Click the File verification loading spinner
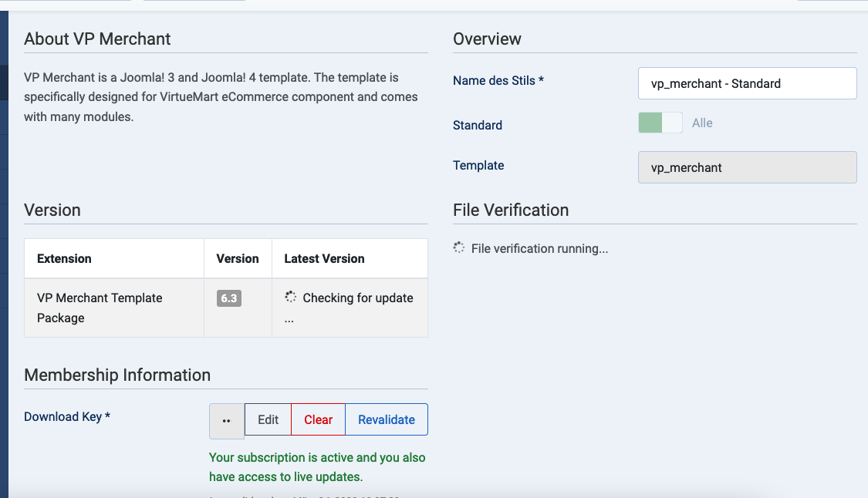868x498 pixels. pos(459,248)
